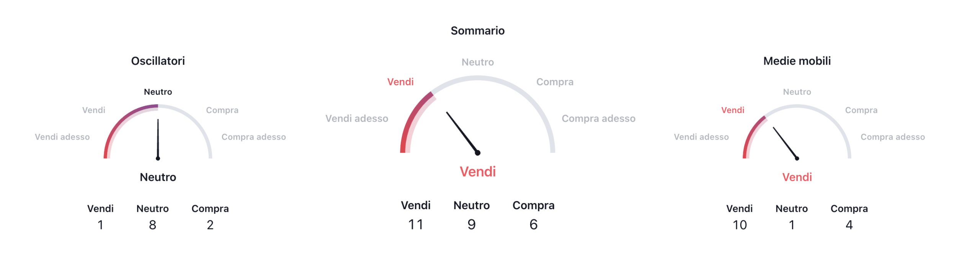Viewport: 980px width, 262px height.
Task: Select Sommario's Vendi count of 11
Action: coord(415,225)
